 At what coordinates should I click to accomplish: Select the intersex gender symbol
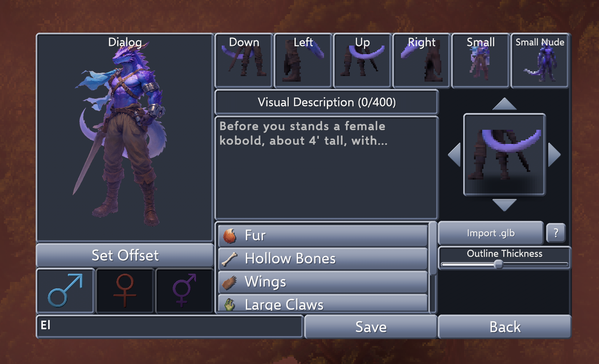click(x=184, y=291)
